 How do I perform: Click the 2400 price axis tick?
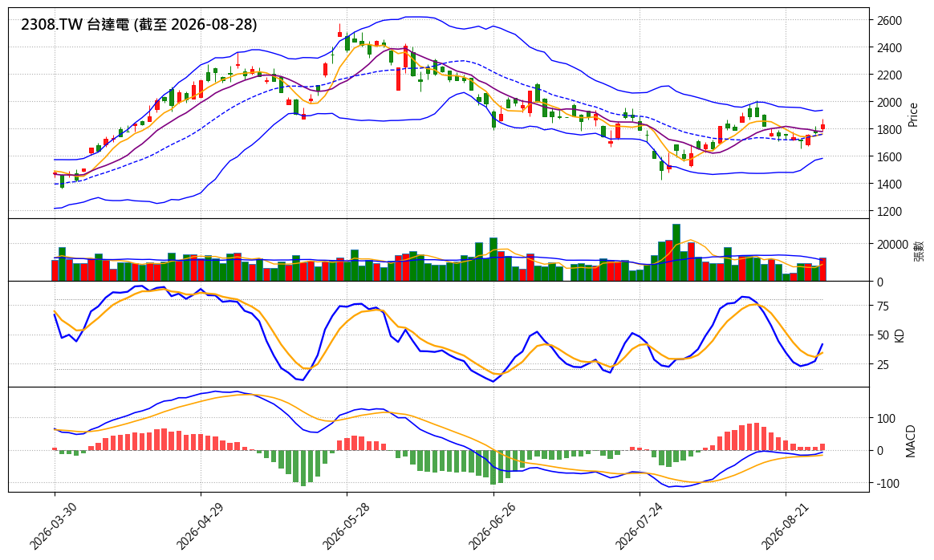click(x=889, y=47)
